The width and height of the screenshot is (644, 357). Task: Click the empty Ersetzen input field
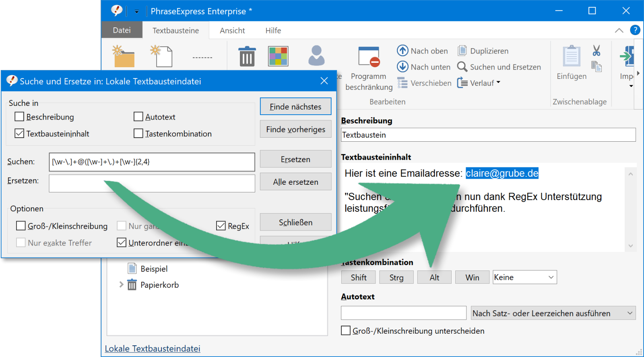(x=152, y=183)
